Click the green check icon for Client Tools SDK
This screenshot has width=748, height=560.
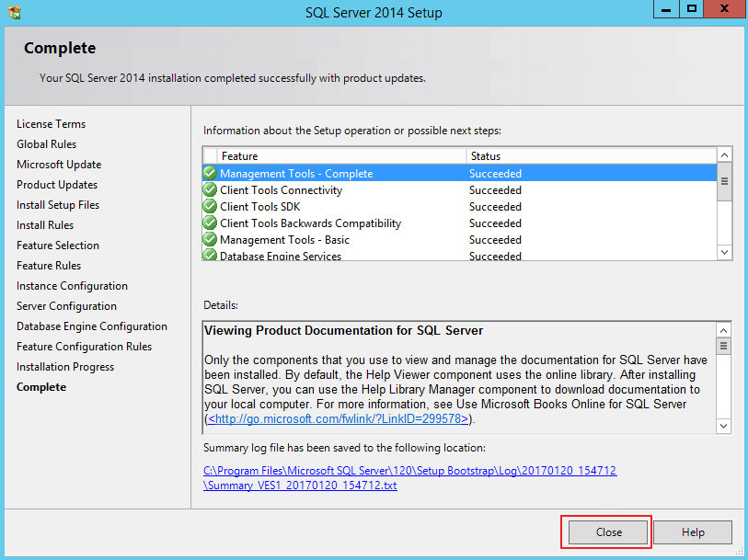(210, 206)
